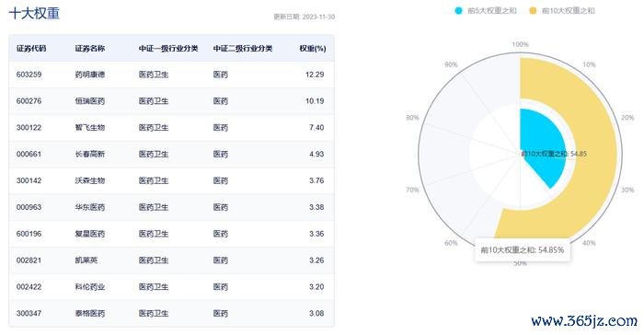Select security code 000963

29,207
